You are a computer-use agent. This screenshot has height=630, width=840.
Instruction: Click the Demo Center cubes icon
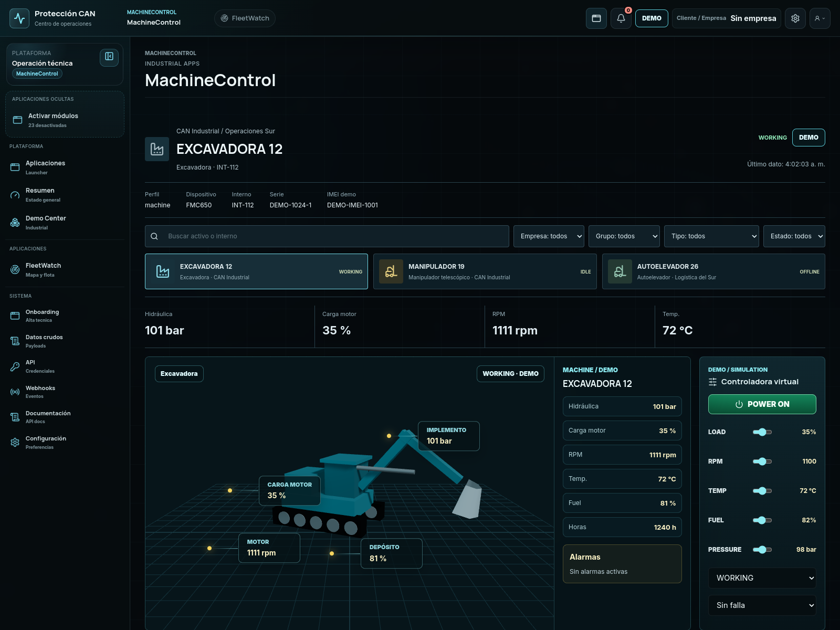(x=15, y=223)
